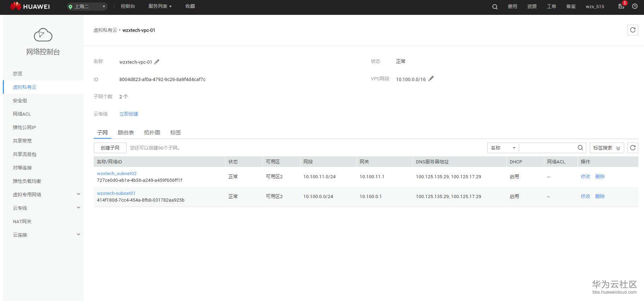Open 备案 menu in header
This screenshot has width=644, height=301.
pos(571,7)
